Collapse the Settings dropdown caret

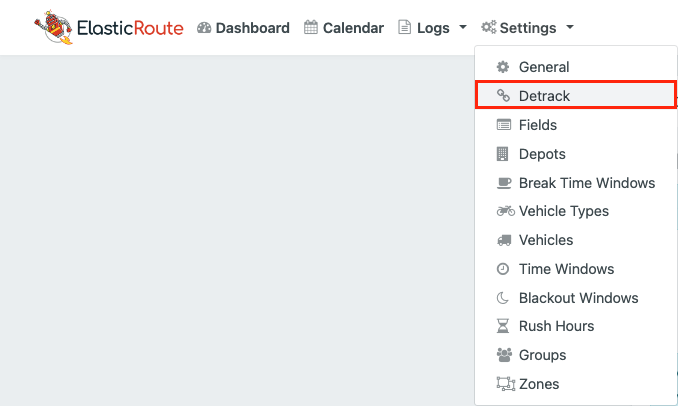coord(570,27)
